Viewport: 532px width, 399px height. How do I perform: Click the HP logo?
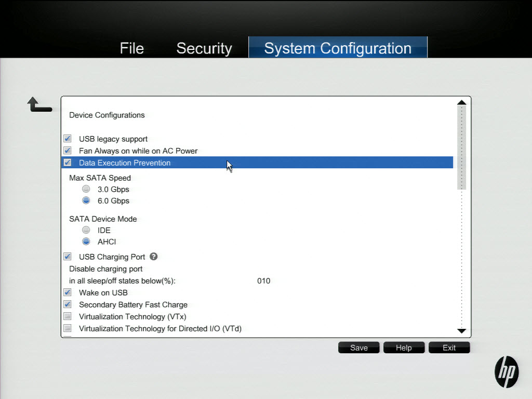(506, 372)
